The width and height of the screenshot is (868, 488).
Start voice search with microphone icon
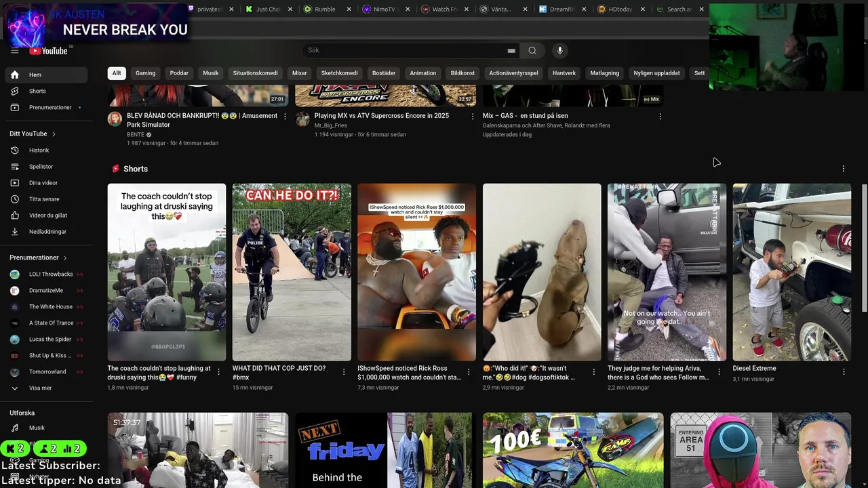[559, 50]
